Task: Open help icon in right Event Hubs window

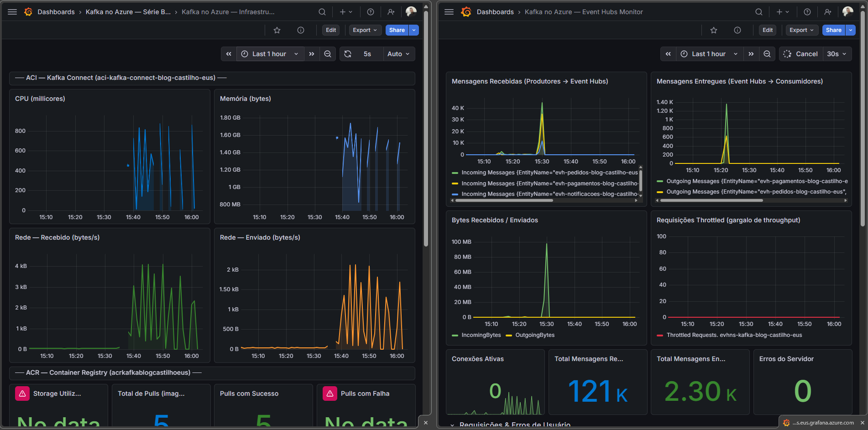Action: coord(807,12)
